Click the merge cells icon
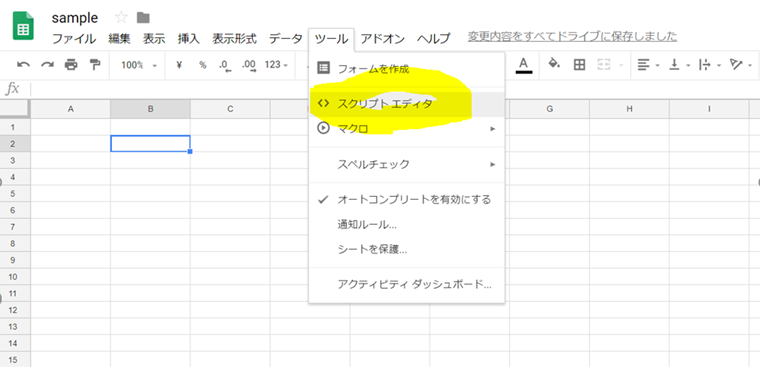This screenshot has height=370, width=760. (x=603, y=64)
